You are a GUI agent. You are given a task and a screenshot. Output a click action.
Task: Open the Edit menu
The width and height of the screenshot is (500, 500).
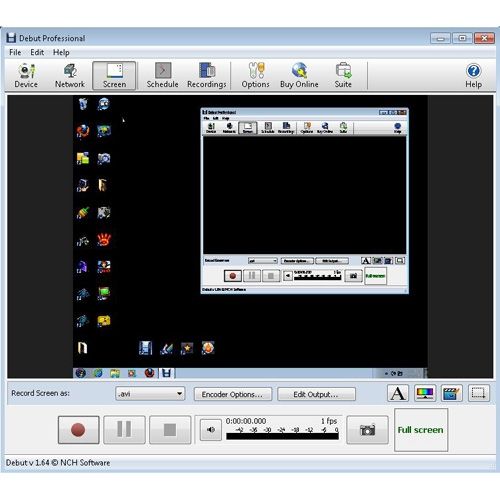[x=37, y=52]
